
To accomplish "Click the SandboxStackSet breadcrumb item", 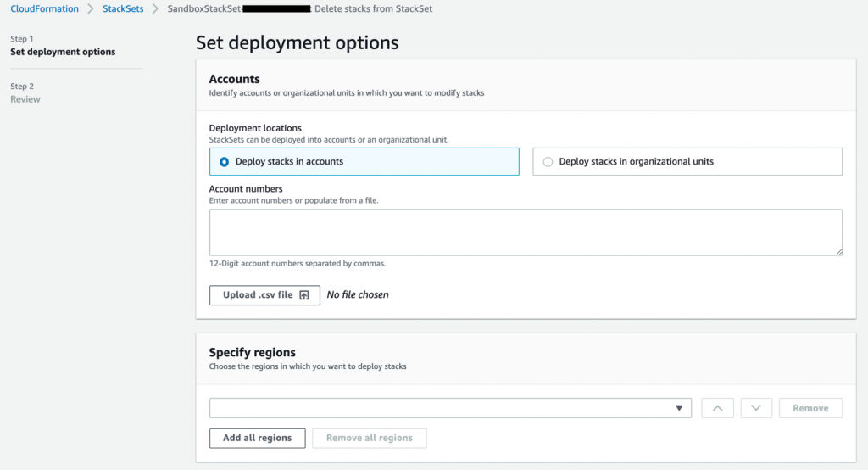I will pyautogui.click(x=204, y=8).
